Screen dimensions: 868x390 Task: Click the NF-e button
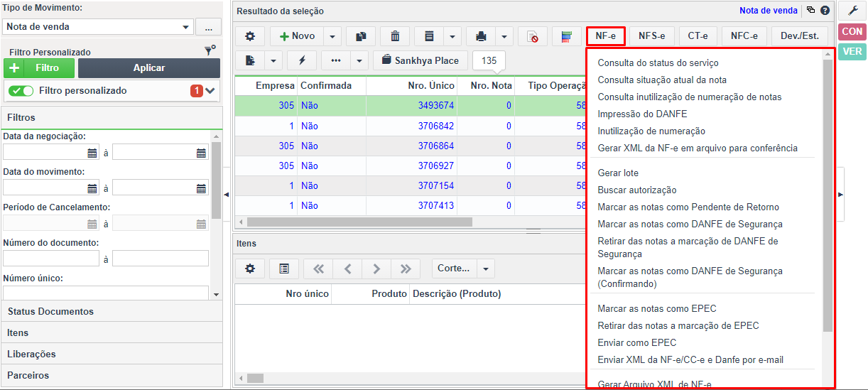605,36
